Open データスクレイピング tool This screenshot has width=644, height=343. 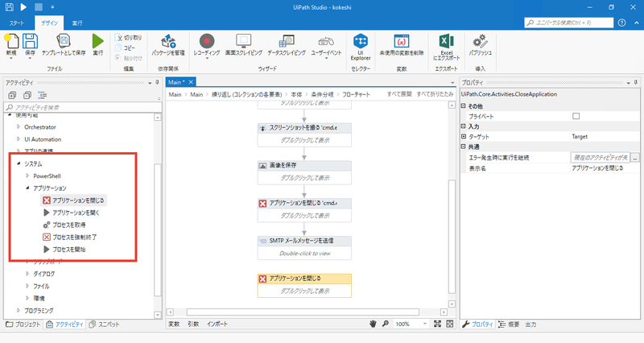(287, 42)
